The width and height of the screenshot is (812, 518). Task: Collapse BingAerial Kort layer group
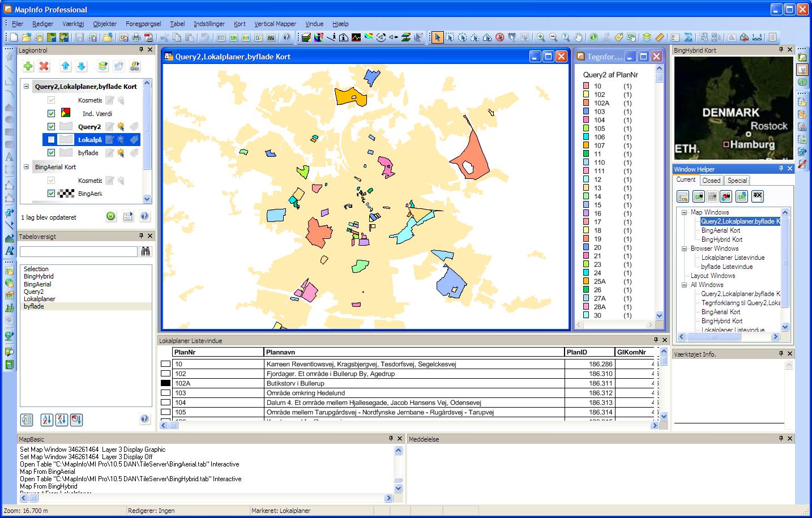(x=26, y=167)
